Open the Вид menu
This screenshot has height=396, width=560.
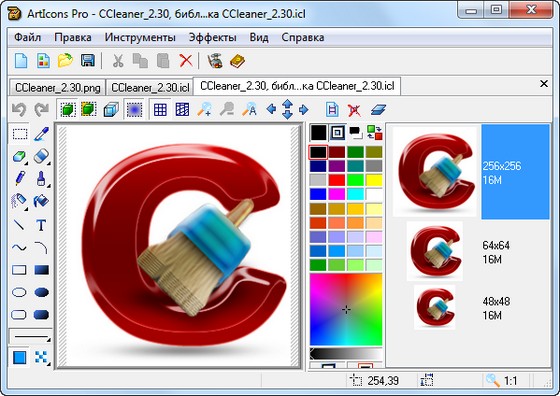click(259, 37)
